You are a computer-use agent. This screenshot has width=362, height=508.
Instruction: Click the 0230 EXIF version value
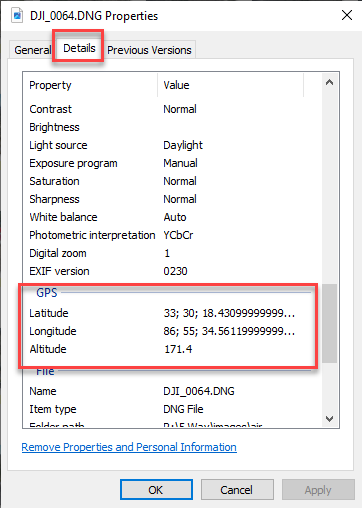coord(175,271)
